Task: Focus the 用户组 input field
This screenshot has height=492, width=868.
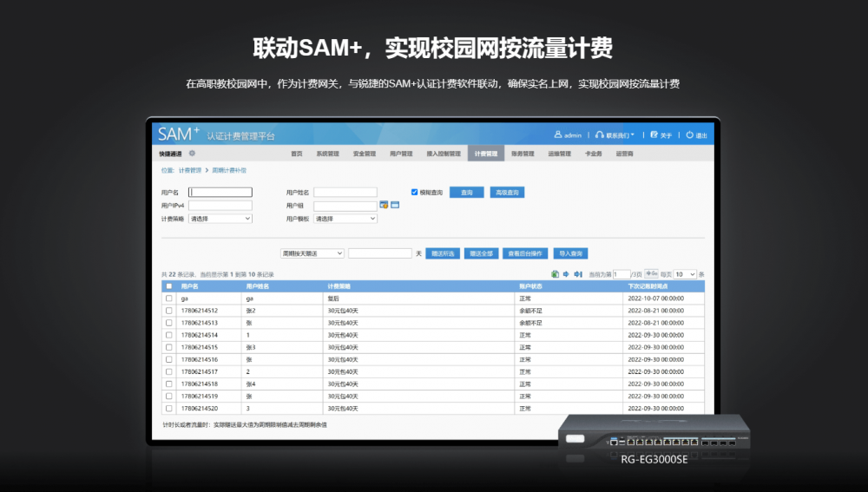Action: tap(345, 206)
